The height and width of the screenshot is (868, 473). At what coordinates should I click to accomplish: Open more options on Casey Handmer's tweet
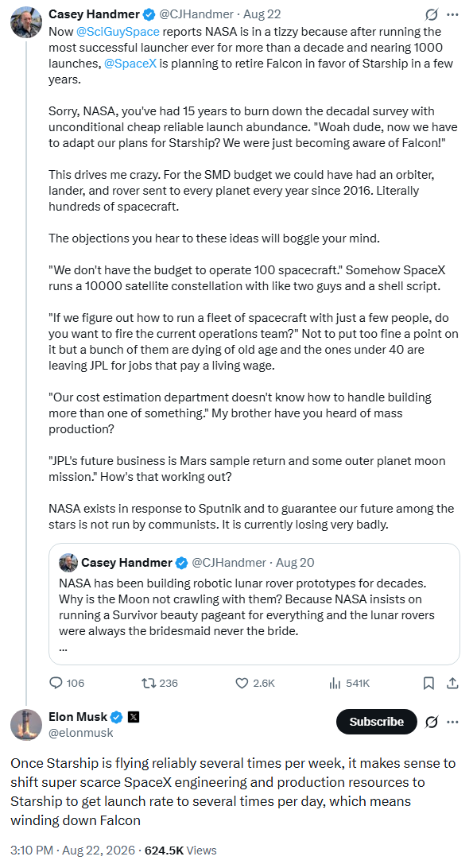pyautogui.click(x=452, y=14)
